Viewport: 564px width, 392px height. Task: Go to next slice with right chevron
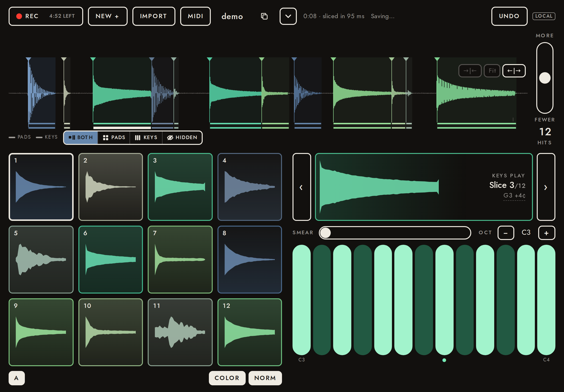click(x=546, y=187)
